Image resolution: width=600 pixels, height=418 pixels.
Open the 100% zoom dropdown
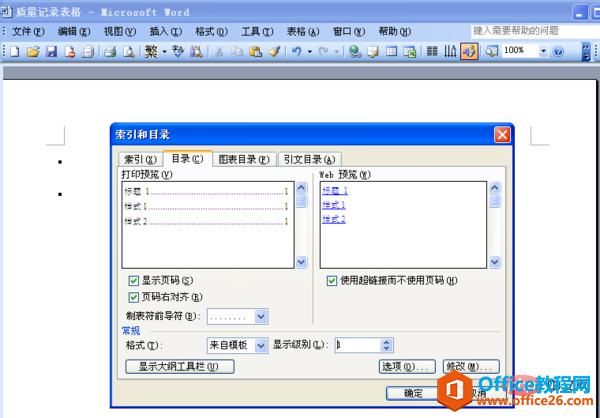pos(543,51)
